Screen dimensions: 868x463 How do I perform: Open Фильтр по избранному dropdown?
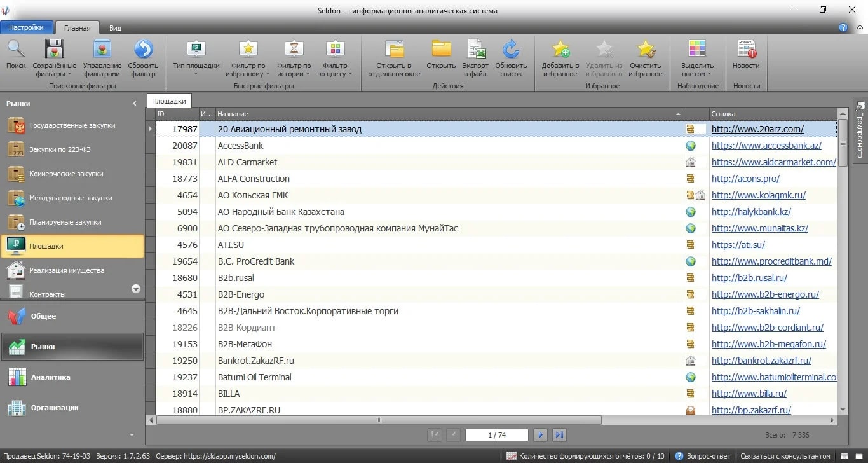coord(248,58)
